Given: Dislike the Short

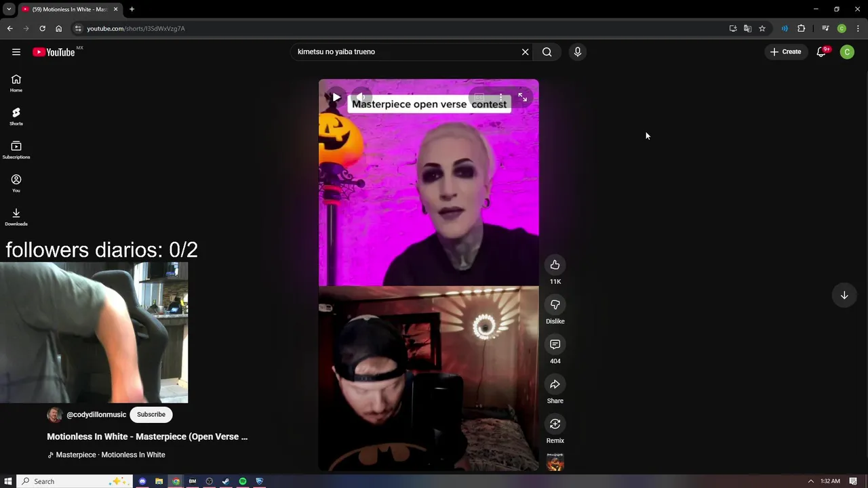Looking at the screenshot, I should pos(555,304).
